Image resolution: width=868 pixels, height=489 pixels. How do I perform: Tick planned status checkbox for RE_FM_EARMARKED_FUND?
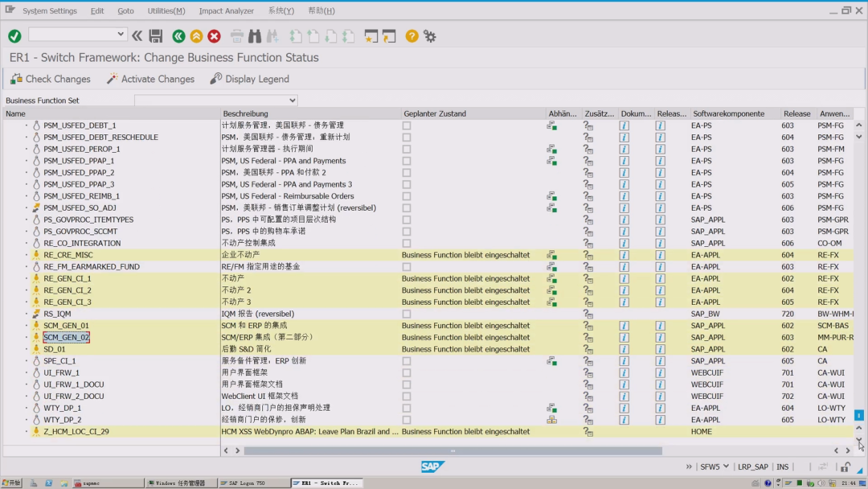click(x=407, y=267)
